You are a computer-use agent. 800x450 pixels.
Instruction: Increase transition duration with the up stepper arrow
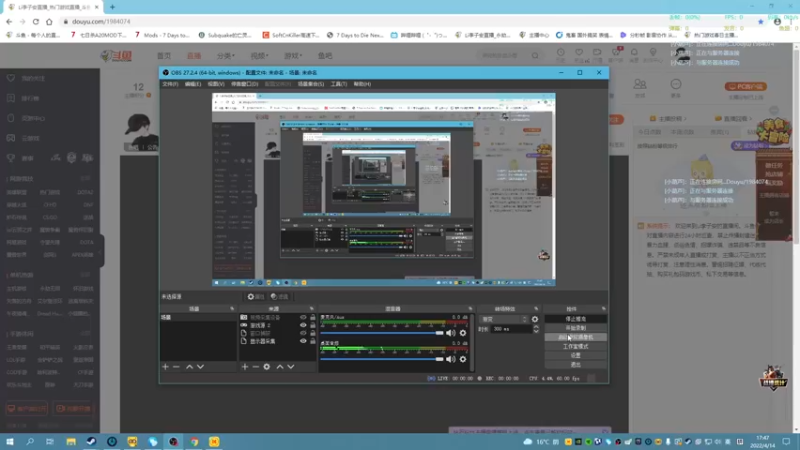tap(536, 327)
